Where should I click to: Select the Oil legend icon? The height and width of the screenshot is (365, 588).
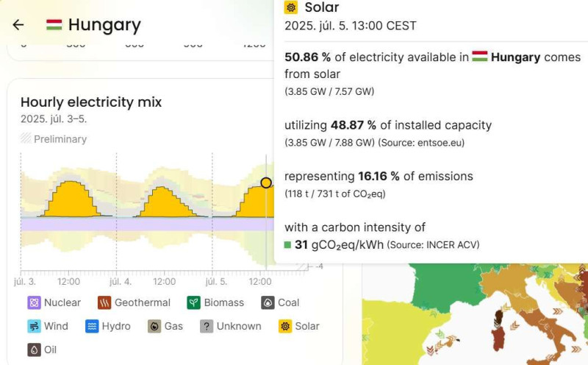(34, 350)
